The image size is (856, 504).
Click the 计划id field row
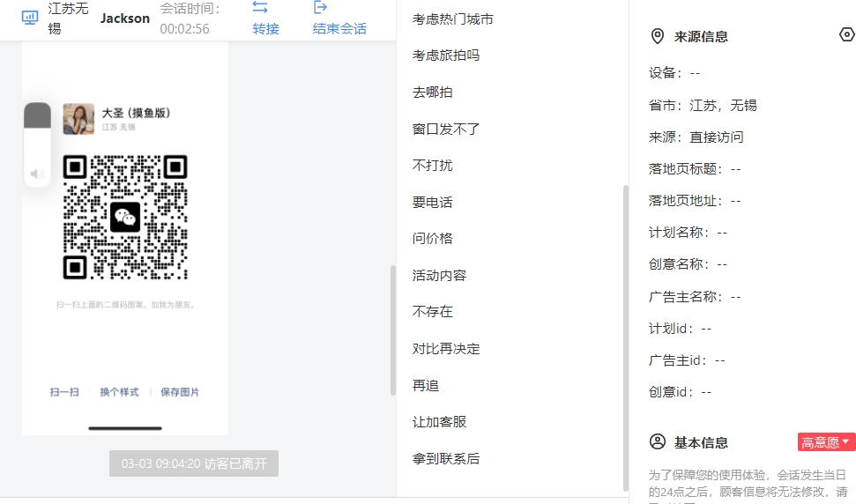click(x=681, y=328)
